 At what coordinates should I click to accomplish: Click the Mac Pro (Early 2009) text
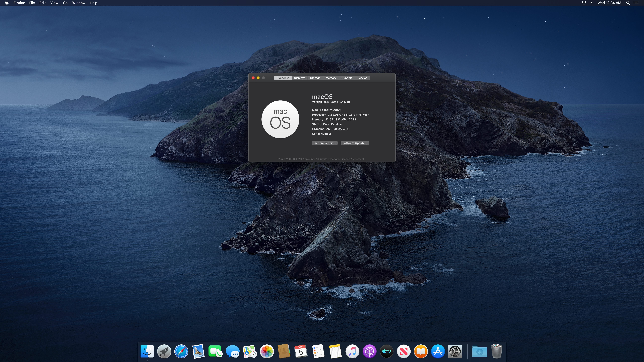pyautogui.click(x=326, y=110)
